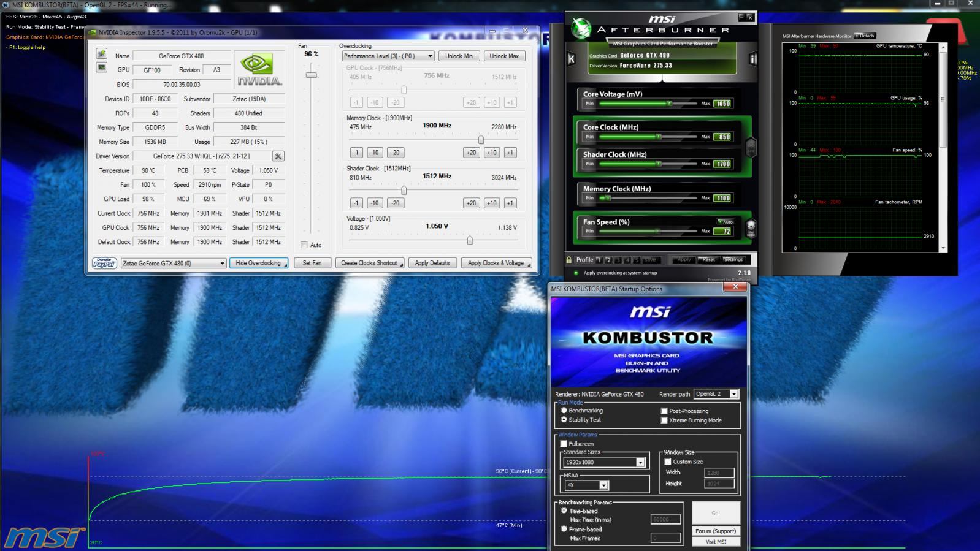Enable Custom Size window option
This screenshot has height=551, width=980.
pyautogui.click(x=668, y=462)
